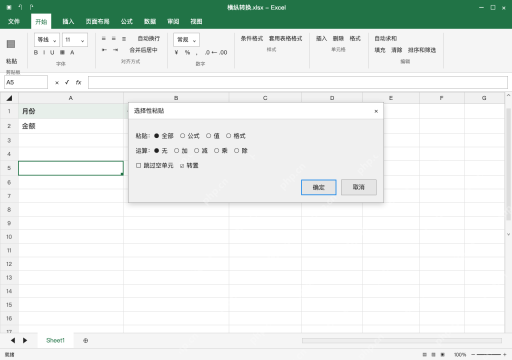This screenshot has height=360, width=512.
Task: Apply currency format with ¥ icon
Action: pos(176,52)
